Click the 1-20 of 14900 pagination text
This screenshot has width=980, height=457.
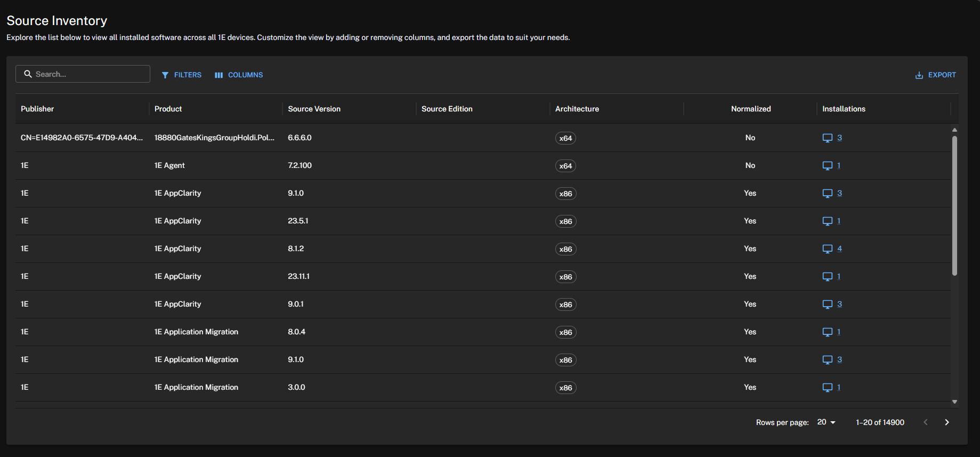click(880, 422)
